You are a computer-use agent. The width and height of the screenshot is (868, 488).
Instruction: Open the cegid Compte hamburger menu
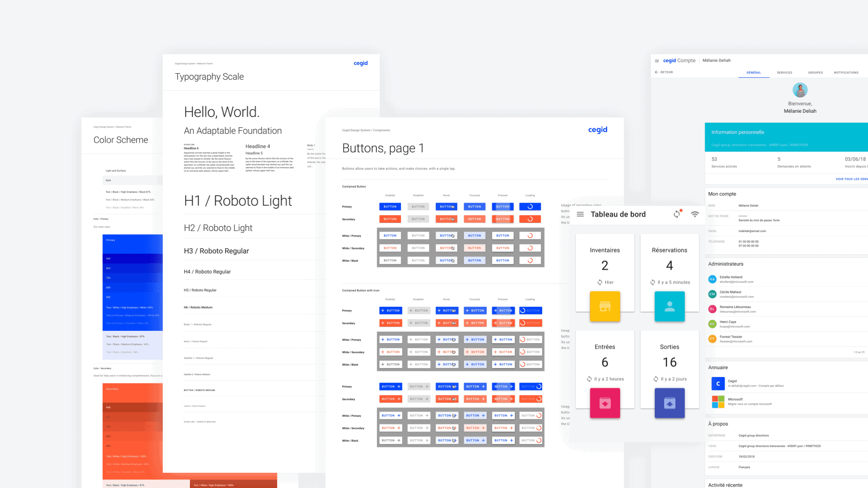coord(657,61)
